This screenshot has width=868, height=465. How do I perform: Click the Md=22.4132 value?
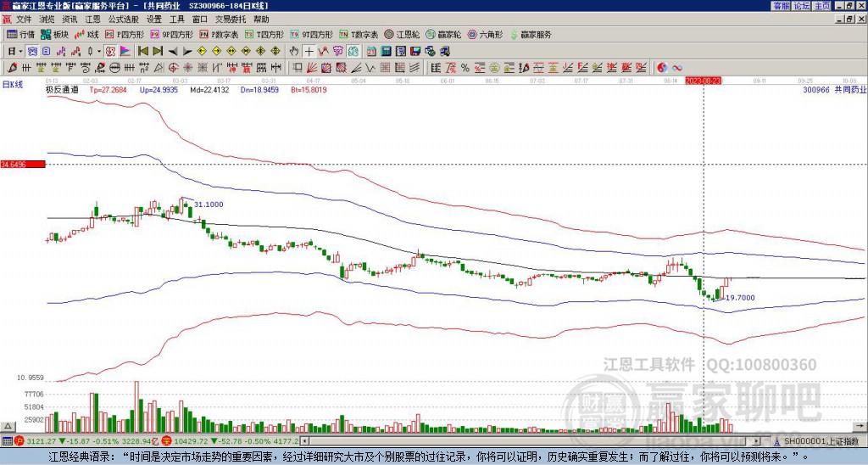click(x=209, y=89)
